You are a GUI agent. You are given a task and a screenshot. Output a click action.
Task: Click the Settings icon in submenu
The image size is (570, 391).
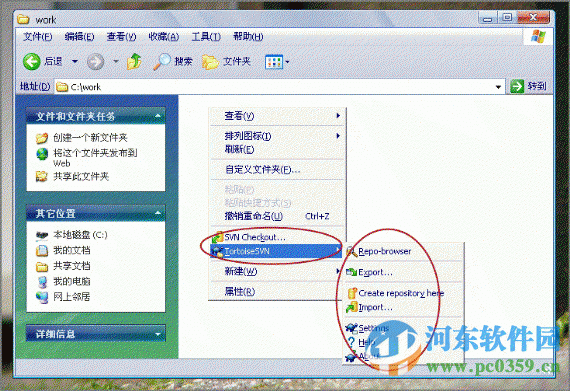coord(352,328)
